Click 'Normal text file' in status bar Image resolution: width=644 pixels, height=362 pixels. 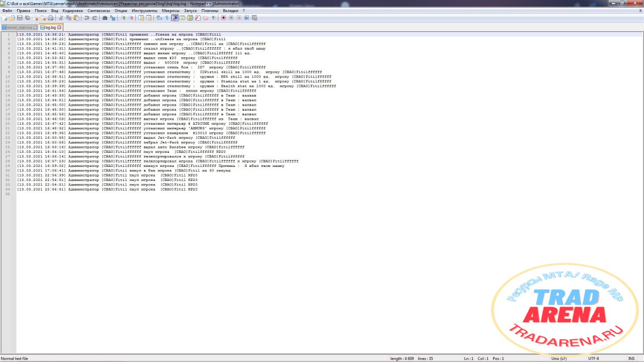click(15, 358)
